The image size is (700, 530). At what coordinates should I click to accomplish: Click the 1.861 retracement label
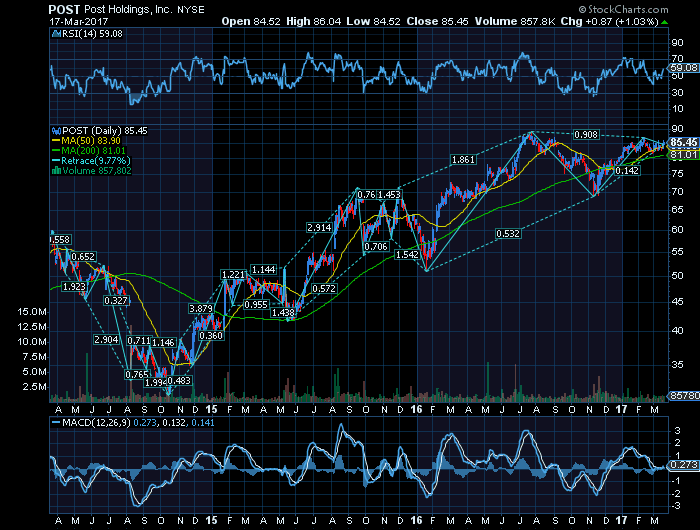[463, 160]
